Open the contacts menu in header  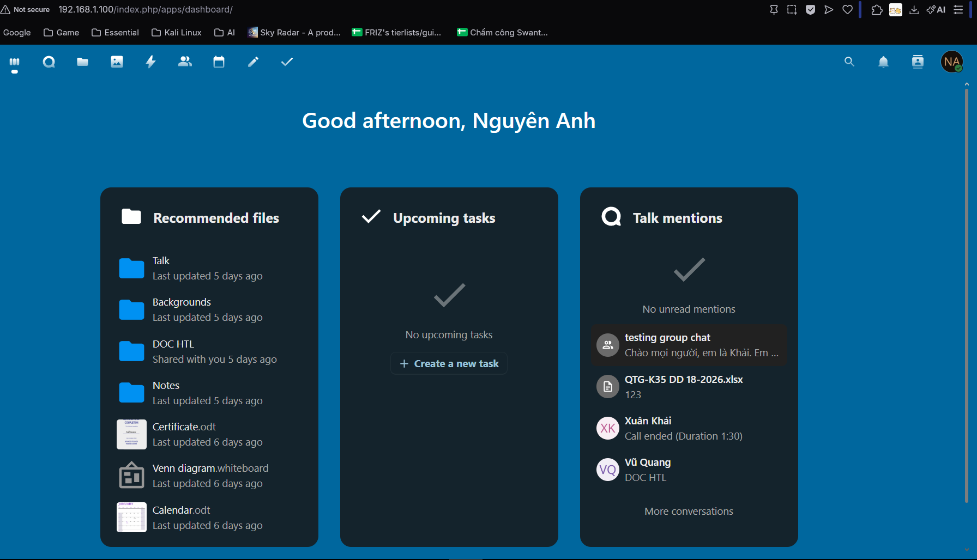click(x=918, y=62)
